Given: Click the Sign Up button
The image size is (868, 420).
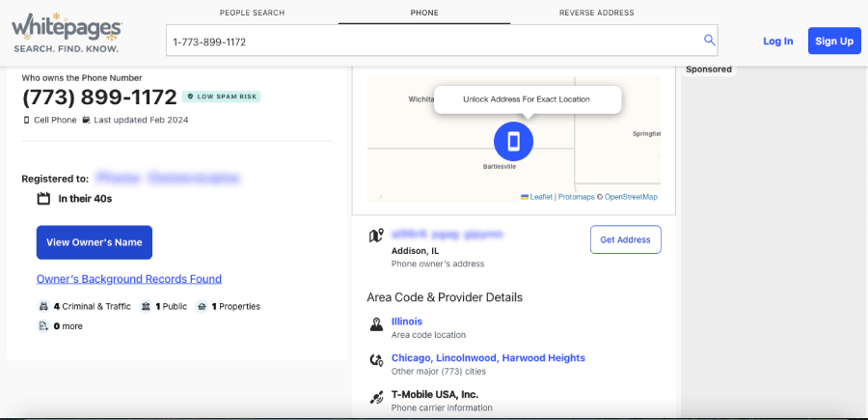Looking at the screenshot, I should click(834, 41).
